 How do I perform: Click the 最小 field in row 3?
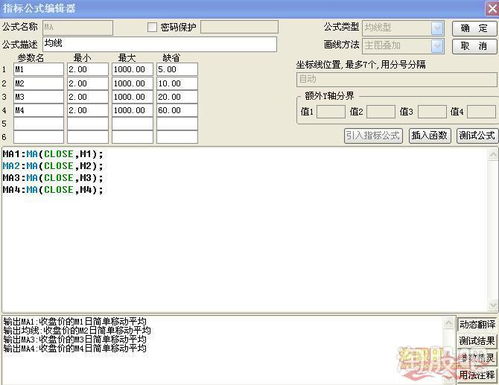click(88, 97)
